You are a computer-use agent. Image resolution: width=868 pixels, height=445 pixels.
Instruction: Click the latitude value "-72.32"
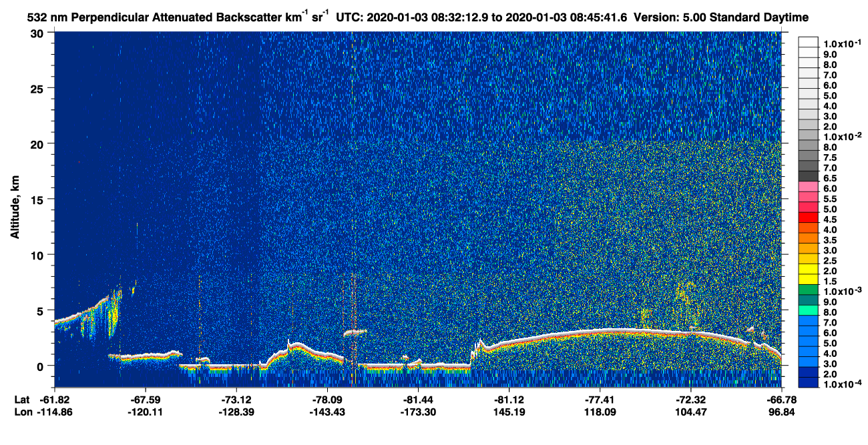[690, 399]
